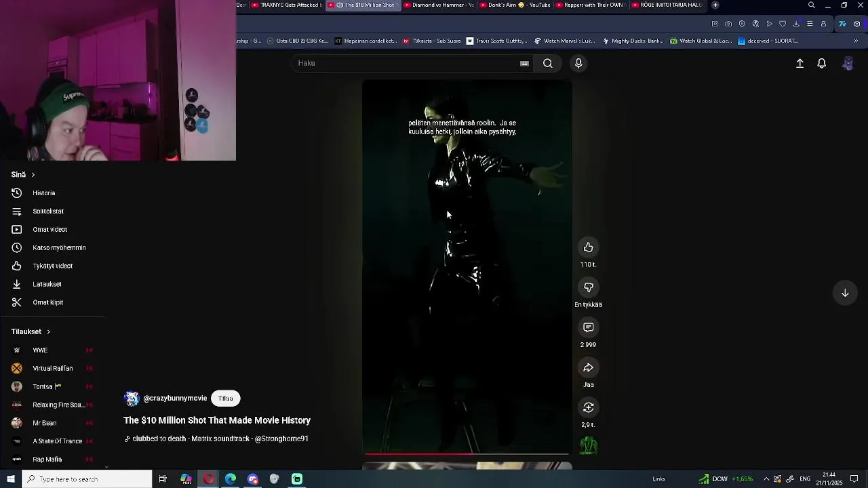
Task: Switch to TRAXNYC Gets Attacked tab
Action: click(286, 5)
